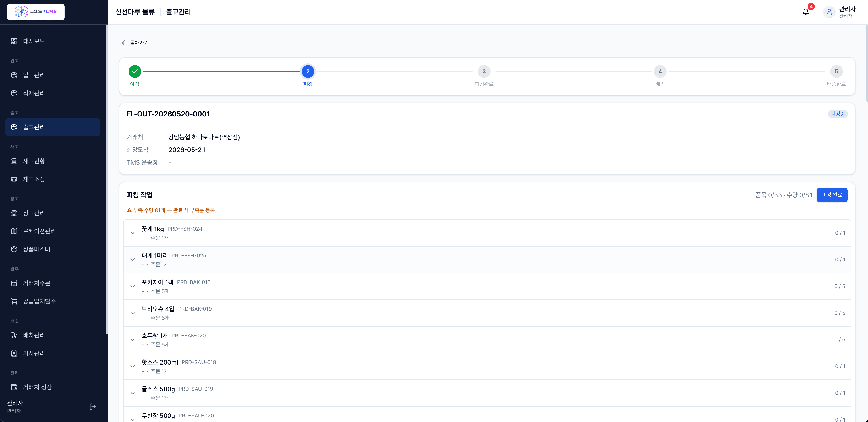Click the 호두빵 1개 product name
The height and width of the screenshot is (422, 868).
(155, 335)
